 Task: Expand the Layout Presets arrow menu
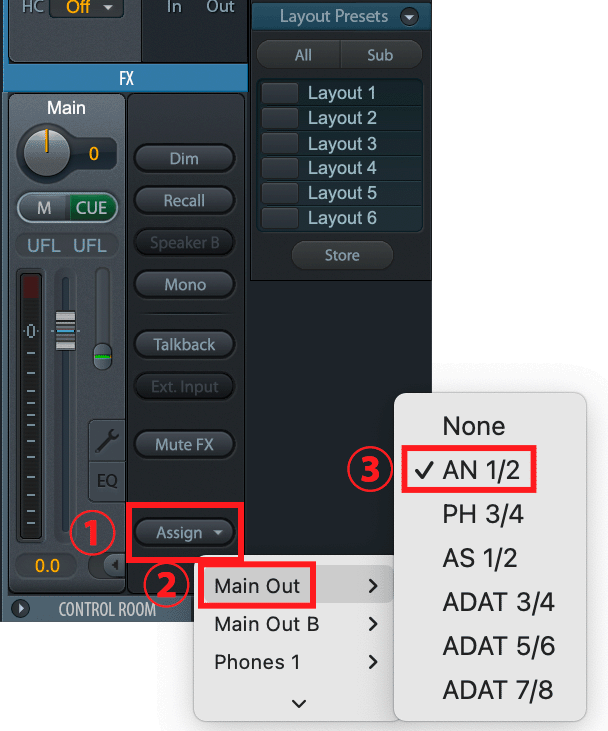(x=407, y=17)
